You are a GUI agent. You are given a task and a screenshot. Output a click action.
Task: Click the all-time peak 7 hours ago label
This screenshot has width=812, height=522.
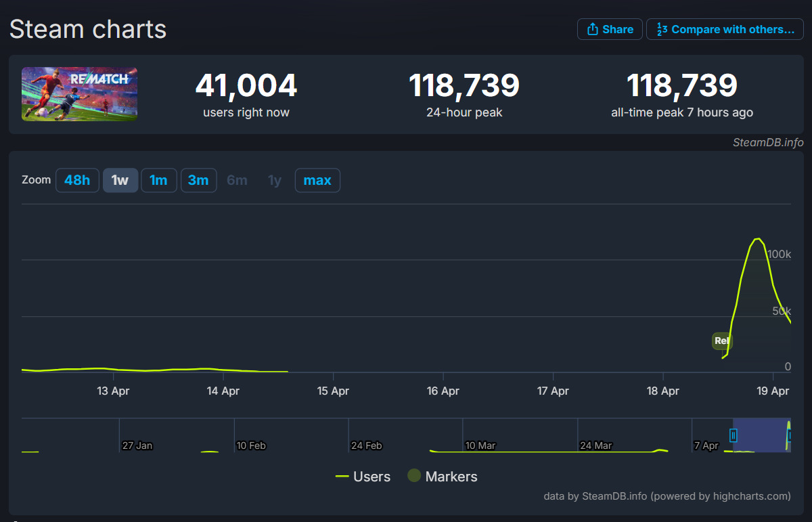682,112
